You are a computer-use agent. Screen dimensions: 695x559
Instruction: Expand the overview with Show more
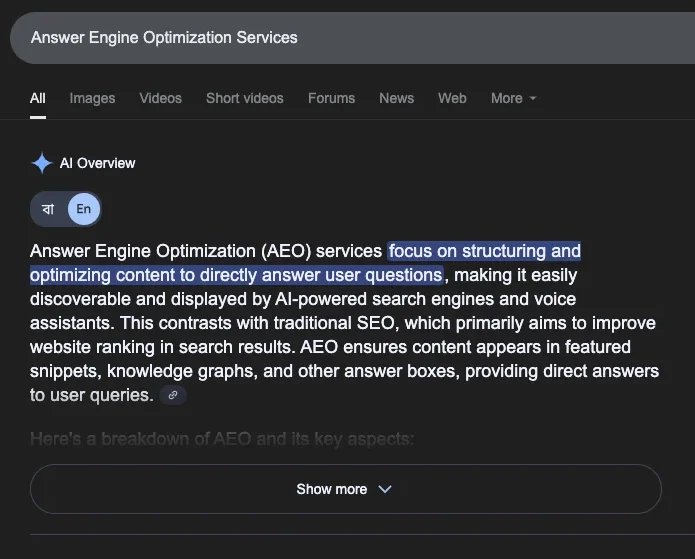click(346, 489)
